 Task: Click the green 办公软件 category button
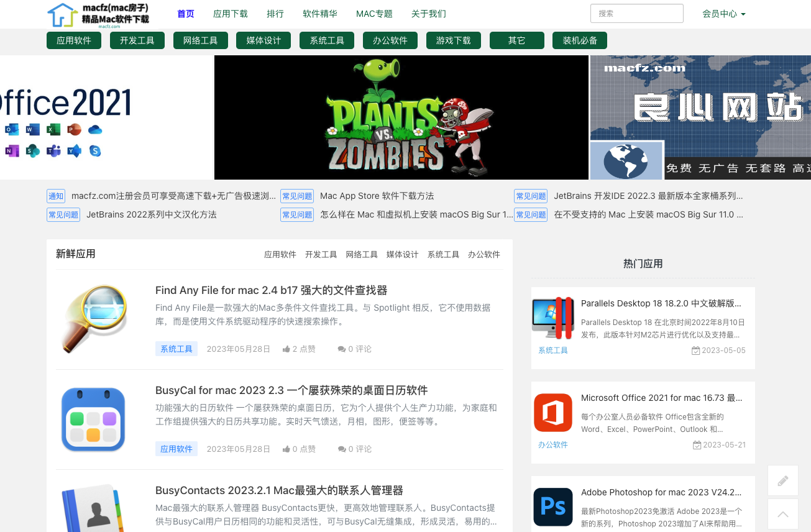tap(390, 40)
